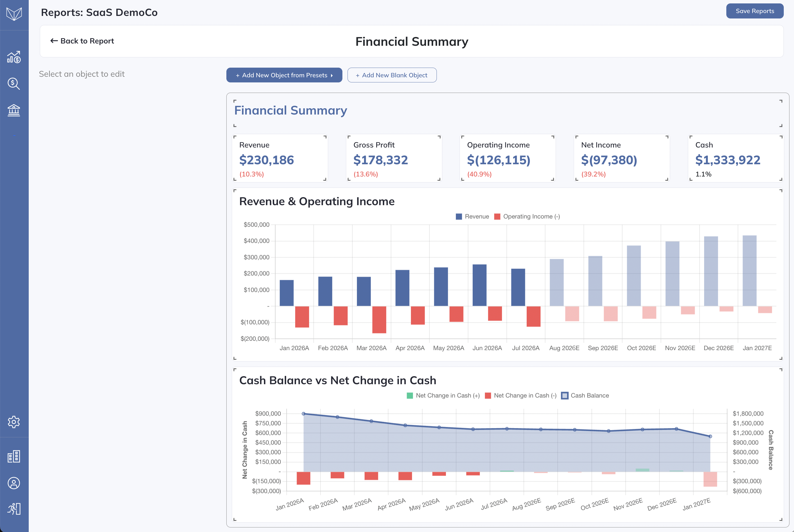Click the Aug 2026E revenue bar
This screenshot has height=532, width=794.
[557, 282]
